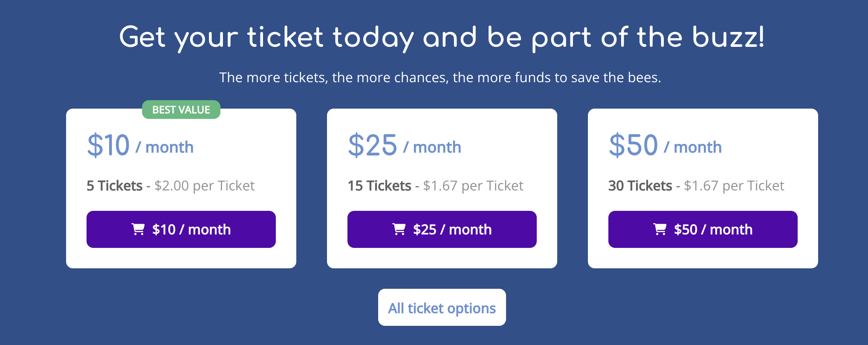Click the $2.00 per Ticket label
The width and height of the screenshot is (868, 345).
(205, 186)
